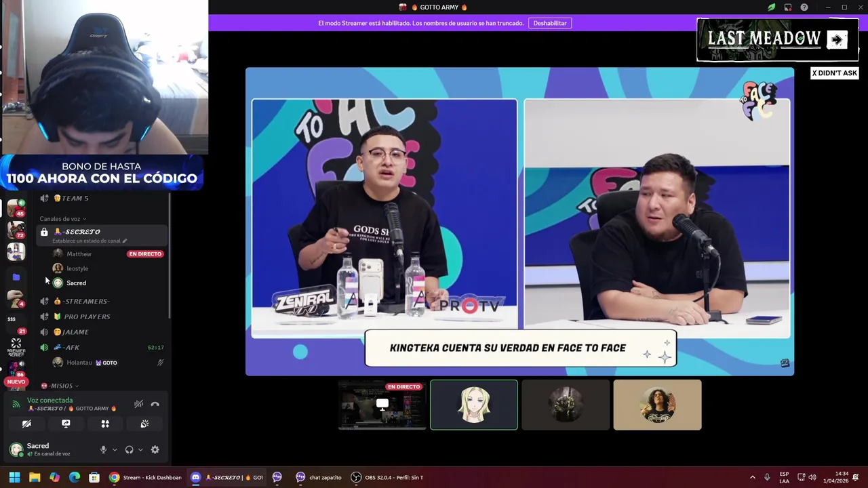Collapse the MISIOS category
The image size is (868, 488).
60,386
